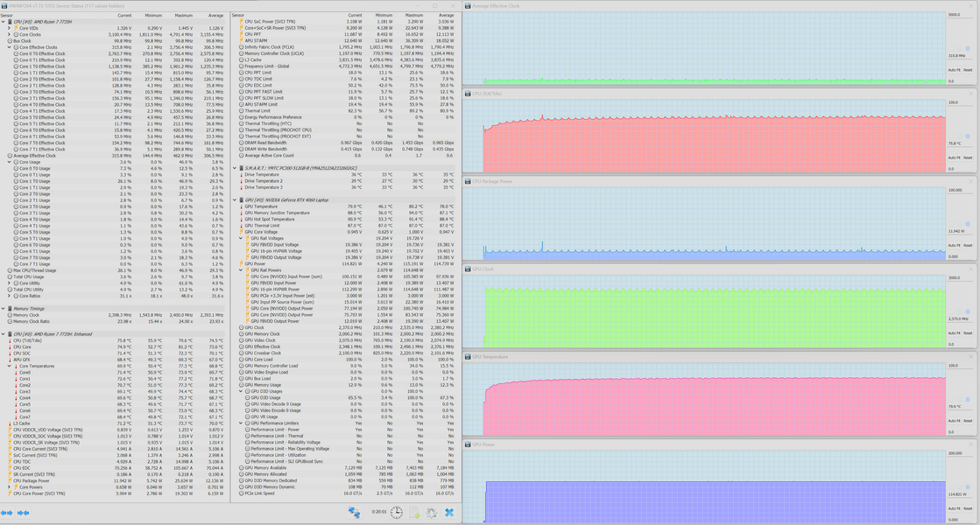The height and width of the screenshot is (525, 980).
Task: Click the Current column header in left panel
Action: [x=124, y=15]
